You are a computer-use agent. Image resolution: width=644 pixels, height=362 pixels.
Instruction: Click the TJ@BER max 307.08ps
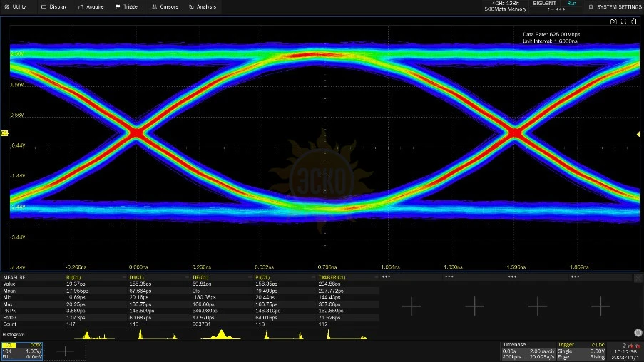click(329, 304)
